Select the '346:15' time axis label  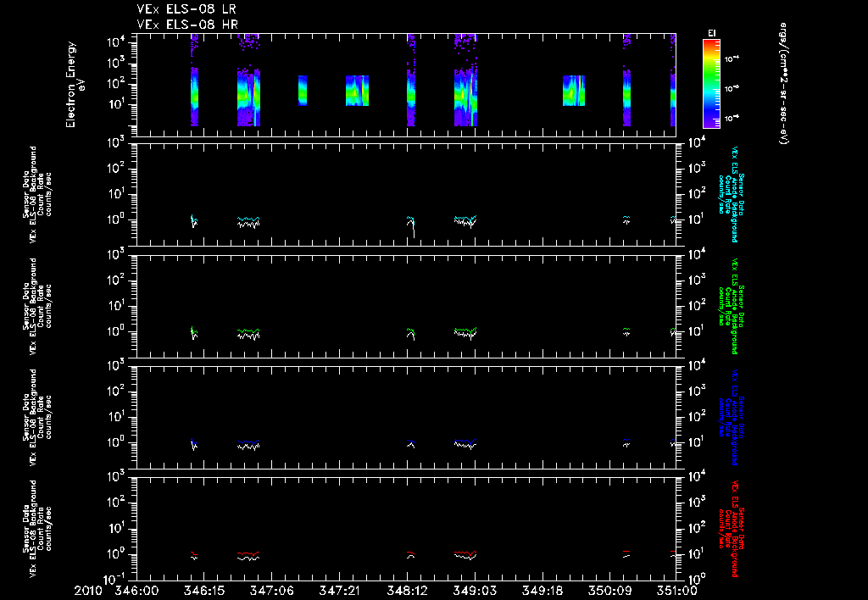[204, 591]
